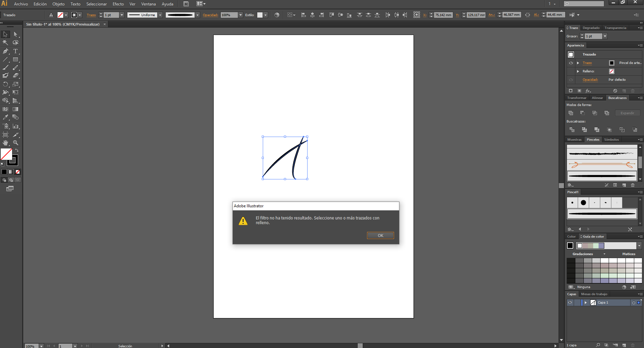The height and width of the screenshot is (348, 644).
Task: Select the Gradient tool
Action: point(15,109)
